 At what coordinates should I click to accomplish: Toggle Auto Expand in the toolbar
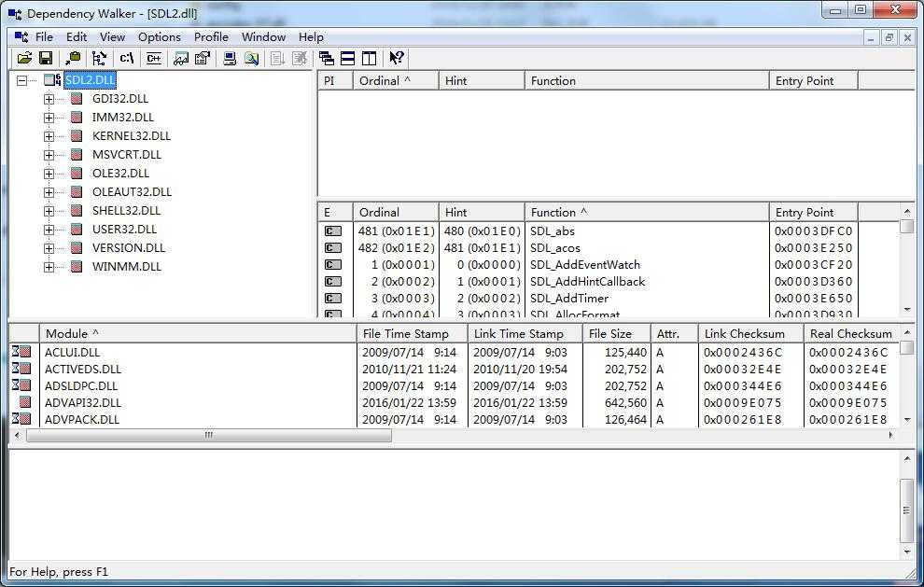point(99,58)
